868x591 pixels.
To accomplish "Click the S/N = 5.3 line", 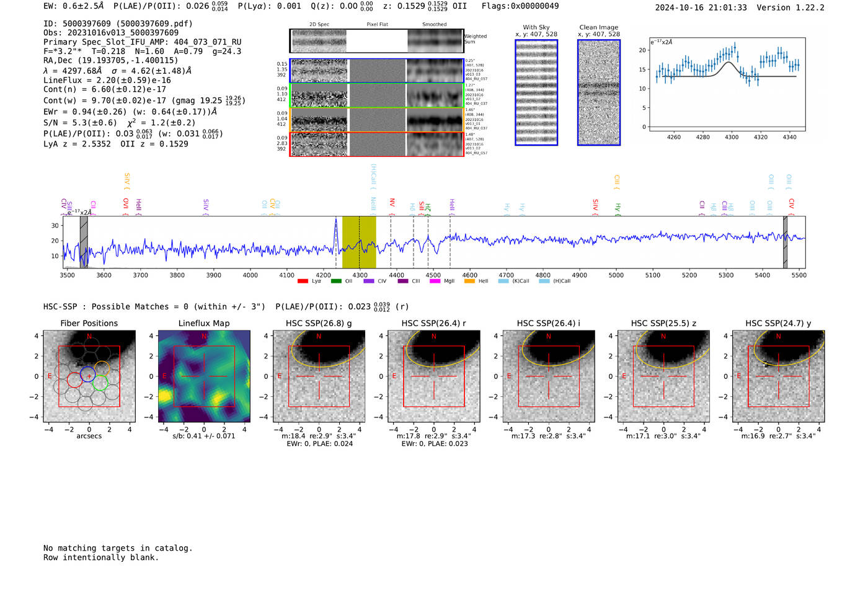I will point(120,122).
